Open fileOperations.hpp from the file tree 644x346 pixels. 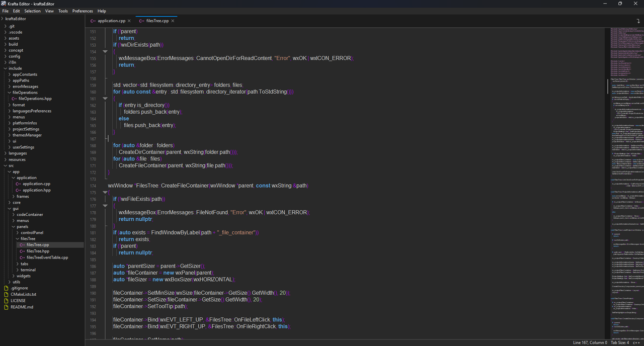pos(35,99)
